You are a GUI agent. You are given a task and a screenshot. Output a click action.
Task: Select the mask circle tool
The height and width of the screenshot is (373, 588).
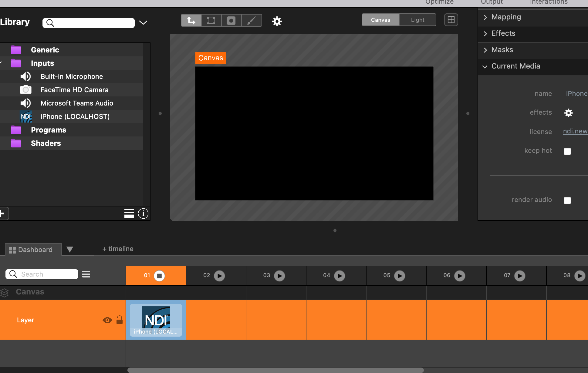231,21
